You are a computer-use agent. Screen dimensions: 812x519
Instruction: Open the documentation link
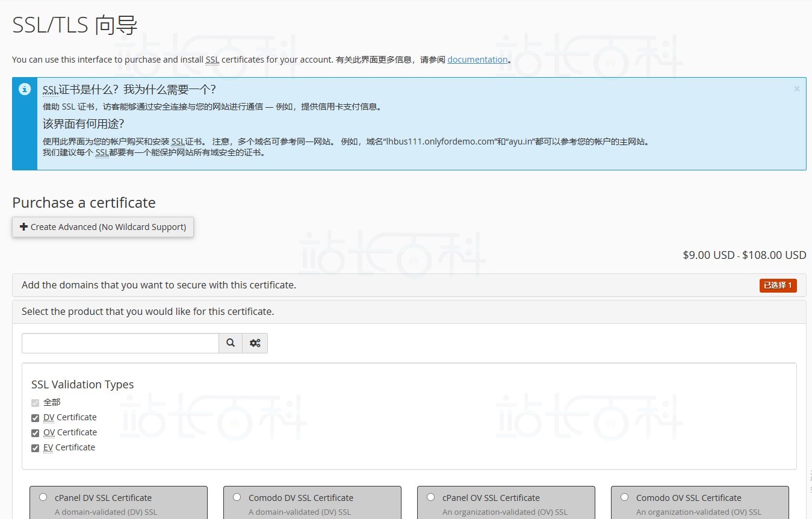click(x=477, y=60)
